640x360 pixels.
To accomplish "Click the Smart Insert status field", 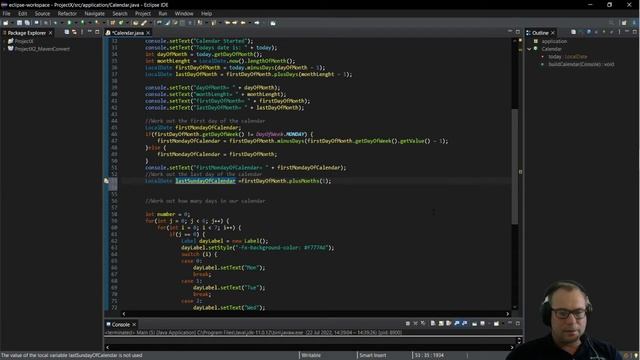I will click(373, 355).
